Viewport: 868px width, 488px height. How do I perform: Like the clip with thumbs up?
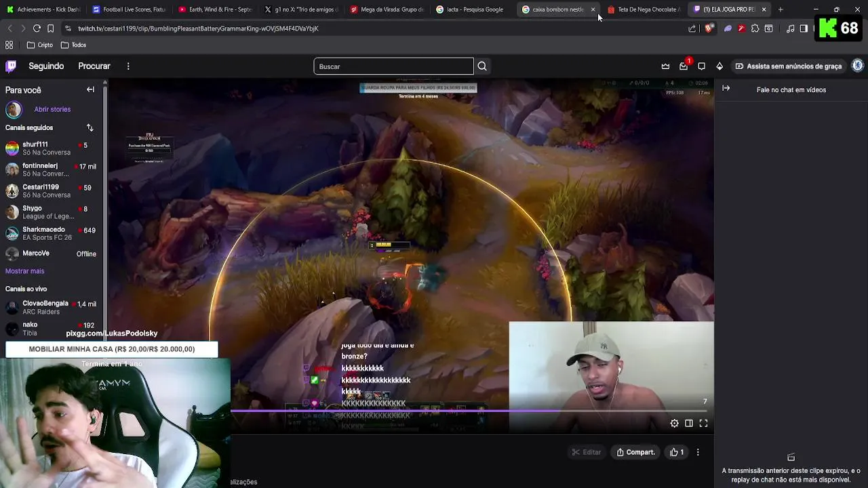[x=677, y=452]
